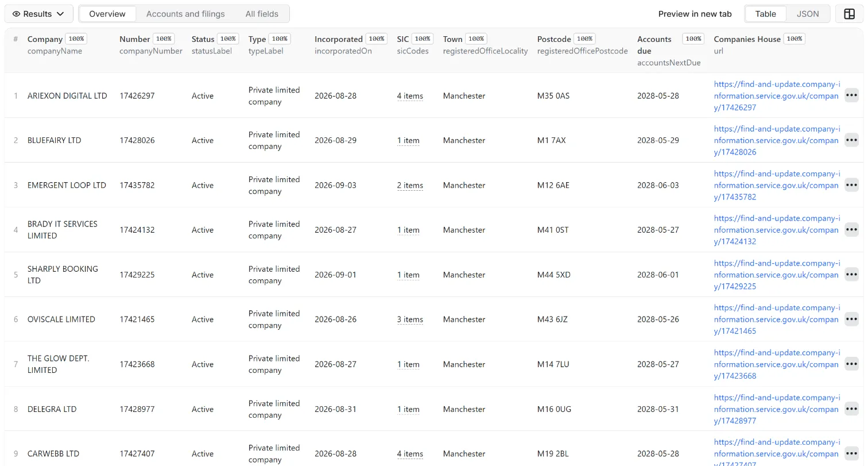Image resolution: width=868 pixels, height=466 pixels.
Task: Select incorporated date 2026-09-03
Action: point(335,185)
